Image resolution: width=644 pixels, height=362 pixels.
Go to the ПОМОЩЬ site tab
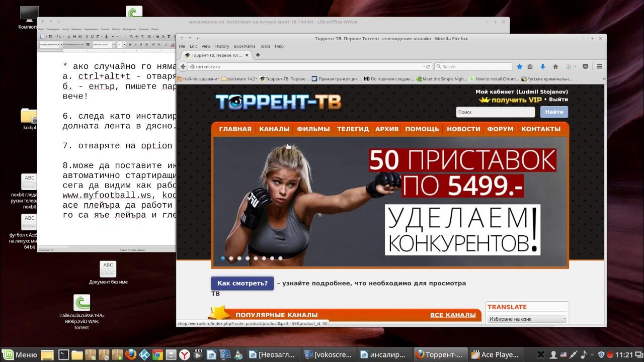(x=422, y=129)
